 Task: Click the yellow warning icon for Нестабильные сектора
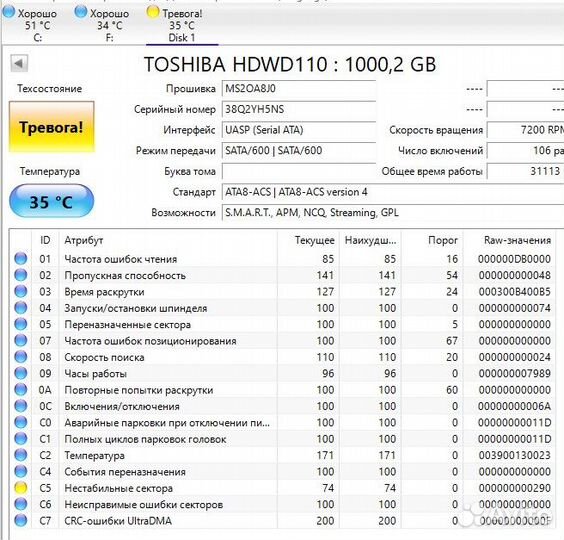(21, 488)
